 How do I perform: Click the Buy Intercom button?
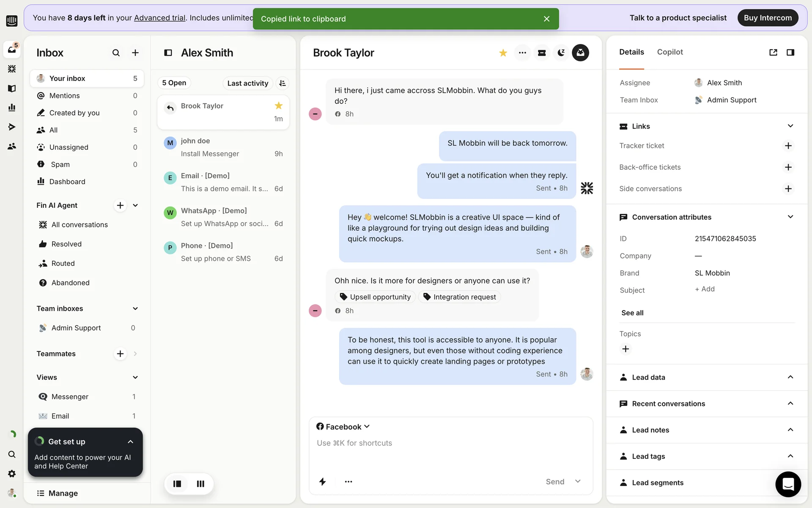767,18
